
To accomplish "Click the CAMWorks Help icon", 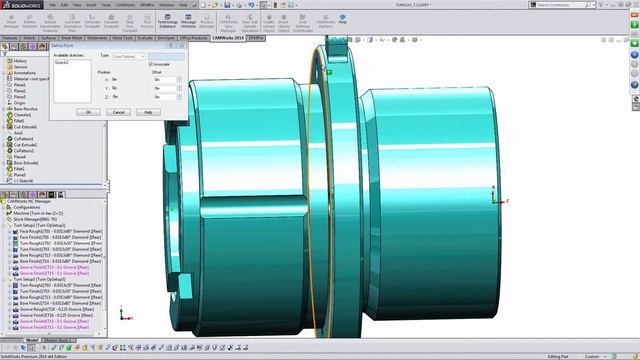I will click(x=342, y=19).
